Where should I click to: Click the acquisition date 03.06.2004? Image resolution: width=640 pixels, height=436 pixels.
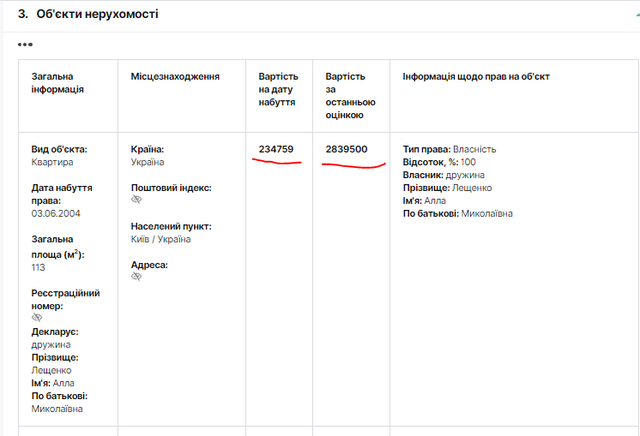tap(55, 213)
